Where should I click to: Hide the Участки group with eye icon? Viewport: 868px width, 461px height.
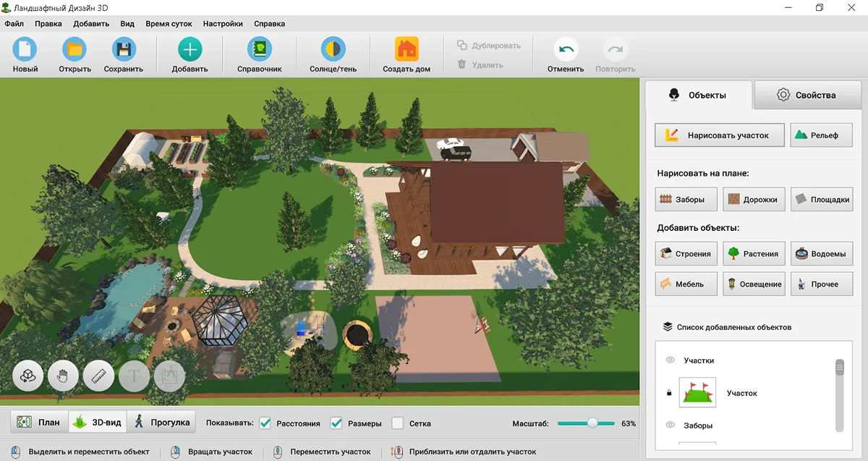(x=670, y=360)
